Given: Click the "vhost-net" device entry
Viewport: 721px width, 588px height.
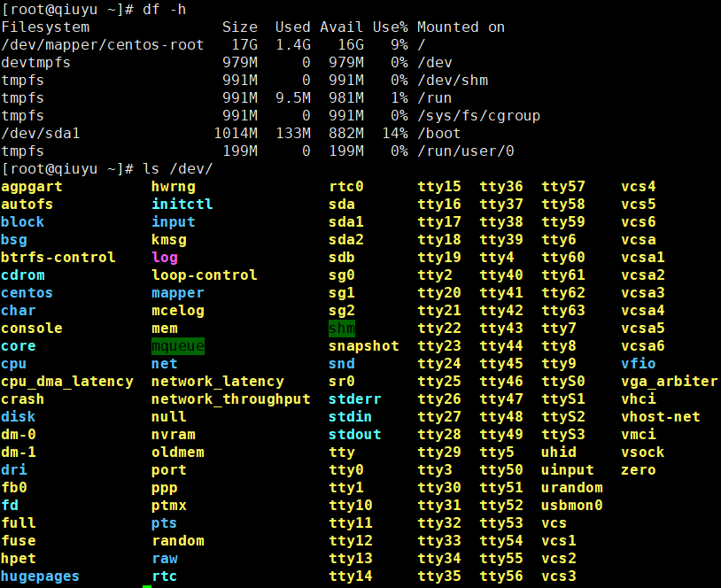Looking at the screenshot, I should click(x=660, y=417).
